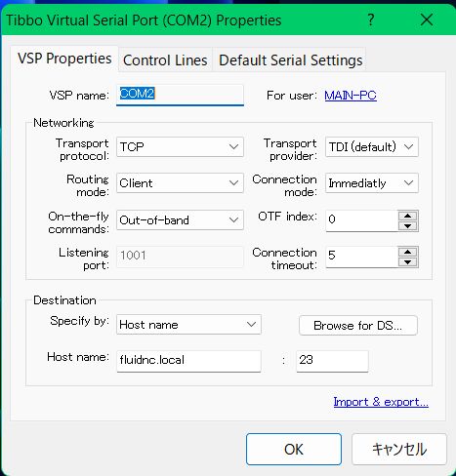456x476 pixels.
Task: Increase the Connection timeout value
Action: pyautogui.click(x=408, y=252)
